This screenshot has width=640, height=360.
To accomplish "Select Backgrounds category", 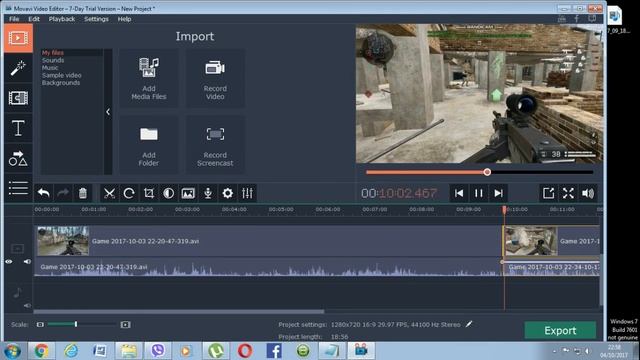I will (61, 82).
